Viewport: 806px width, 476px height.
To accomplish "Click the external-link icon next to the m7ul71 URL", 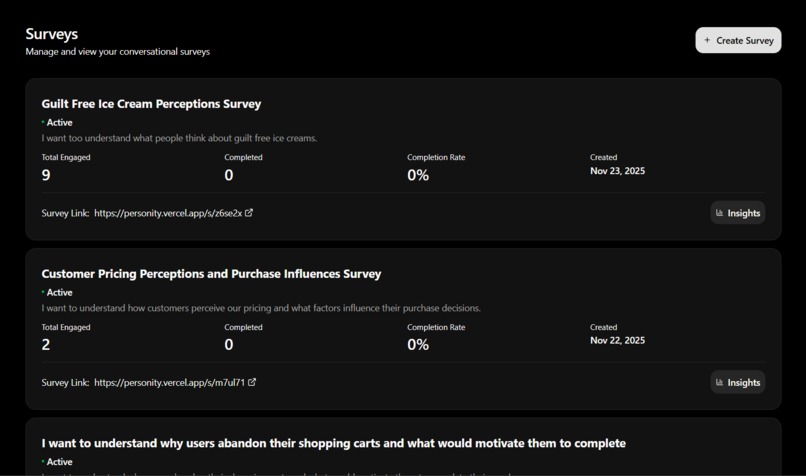I will [252, 382].
